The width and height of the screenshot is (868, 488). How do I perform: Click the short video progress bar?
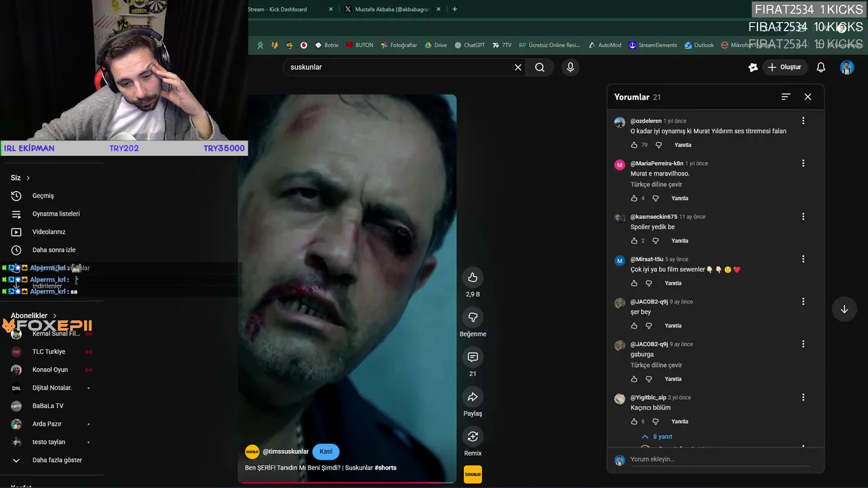pyautogui.click(x=347, y=483)
